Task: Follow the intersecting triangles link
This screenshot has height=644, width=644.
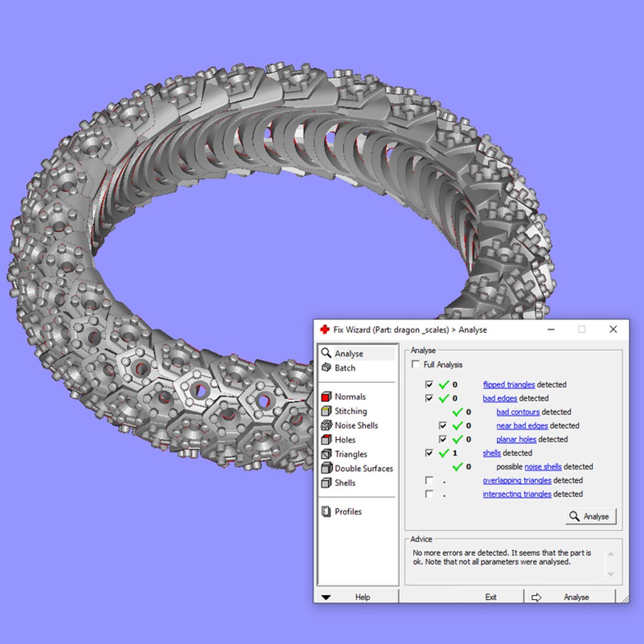Action: [517, 494]
